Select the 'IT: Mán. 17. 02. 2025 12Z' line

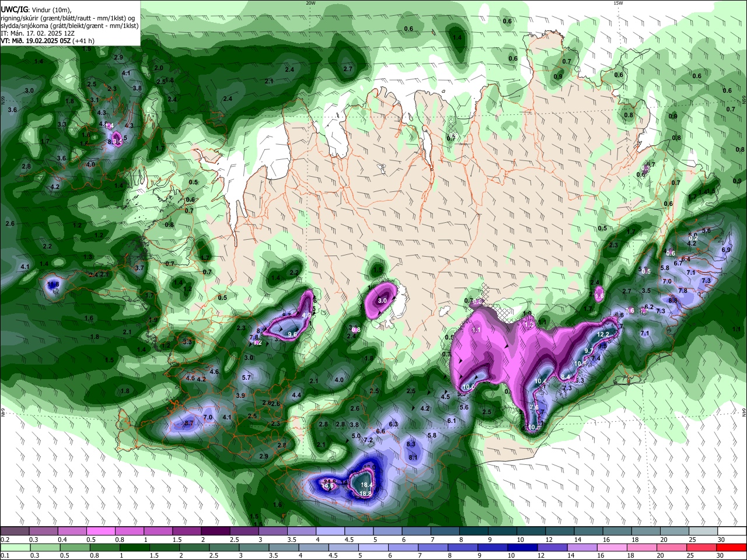click(x=37, y=33)
